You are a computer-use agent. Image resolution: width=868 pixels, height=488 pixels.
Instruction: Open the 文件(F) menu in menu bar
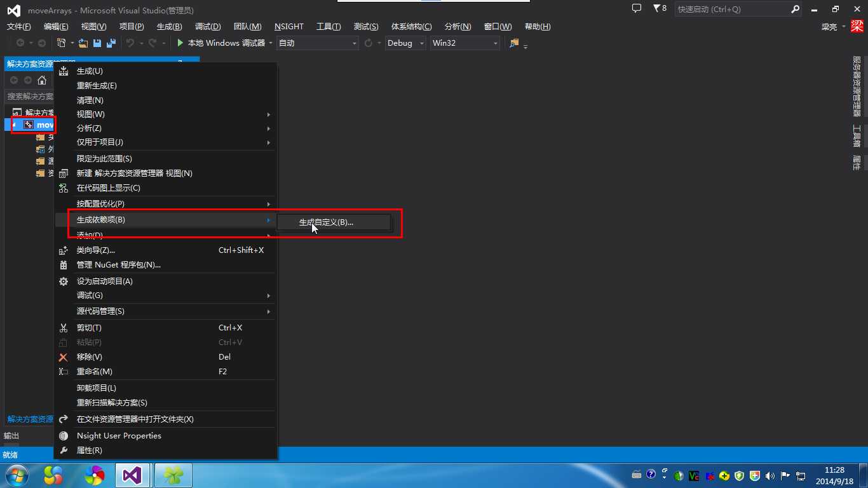18,27
